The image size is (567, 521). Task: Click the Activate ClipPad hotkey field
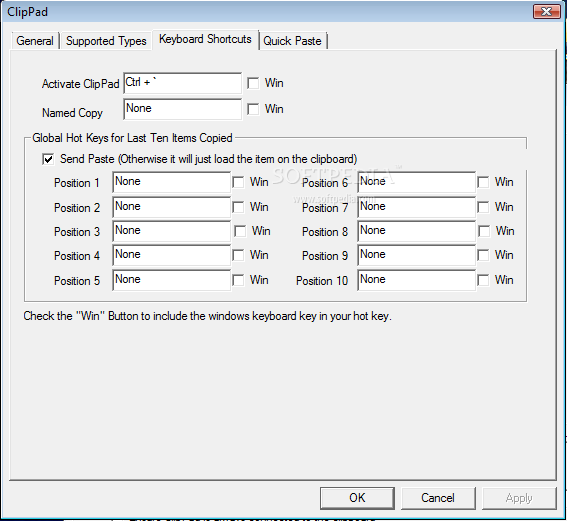point(182,83)
